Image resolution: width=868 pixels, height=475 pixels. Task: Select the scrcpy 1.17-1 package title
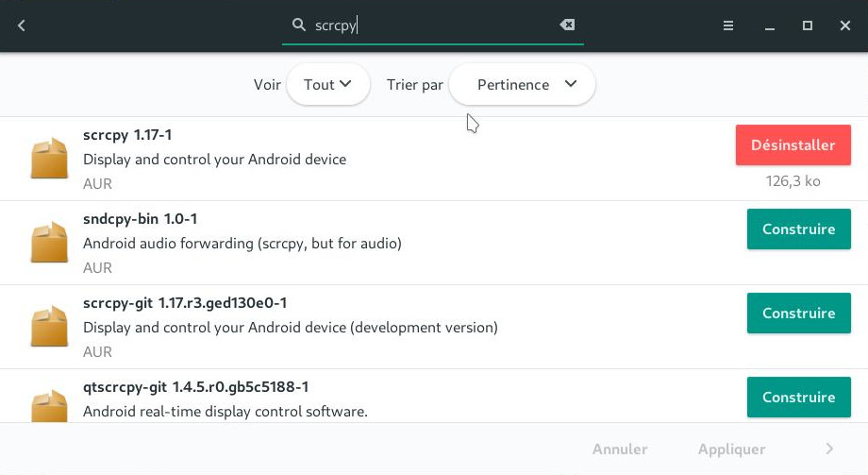pyautogui.click(x=127, y=135)
